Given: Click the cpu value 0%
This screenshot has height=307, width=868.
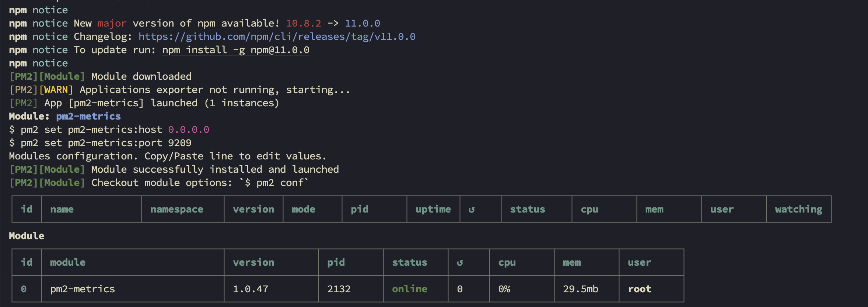Looking at the screenshot, I should (504, 289).
